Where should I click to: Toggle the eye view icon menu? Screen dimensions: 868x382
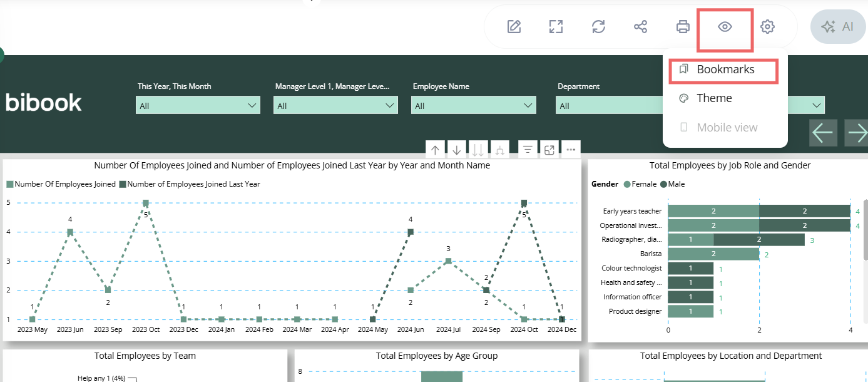[x=725, y=27]
